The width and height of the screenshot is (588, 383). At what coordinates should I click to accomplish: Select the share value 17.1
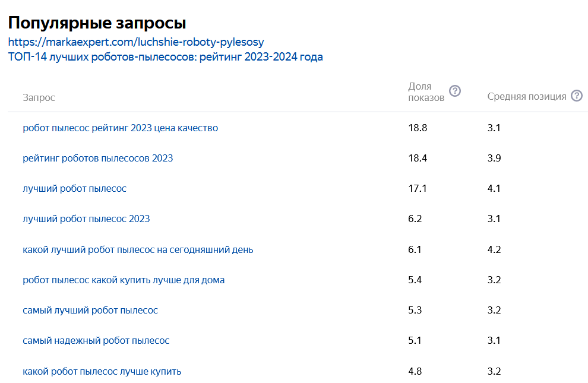(418, 188)
